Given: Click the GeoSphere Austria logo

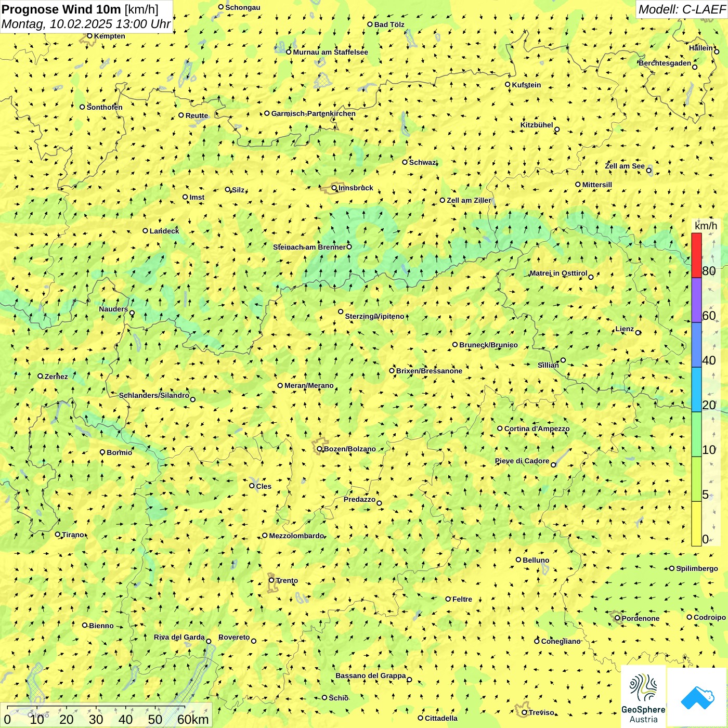Looking at the screenshot, I should (x=643, y=696).
